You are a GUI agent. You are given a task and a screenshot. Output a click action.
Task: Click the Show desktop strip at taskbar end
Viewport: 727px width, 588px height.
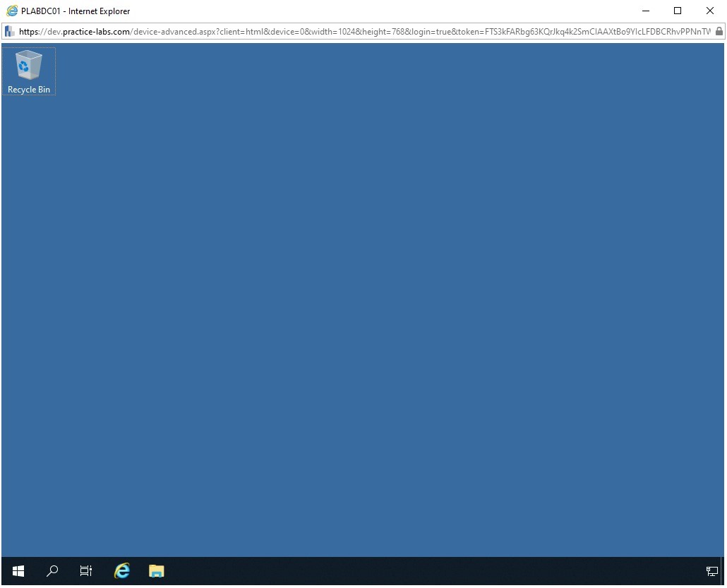tap(723, 571)
